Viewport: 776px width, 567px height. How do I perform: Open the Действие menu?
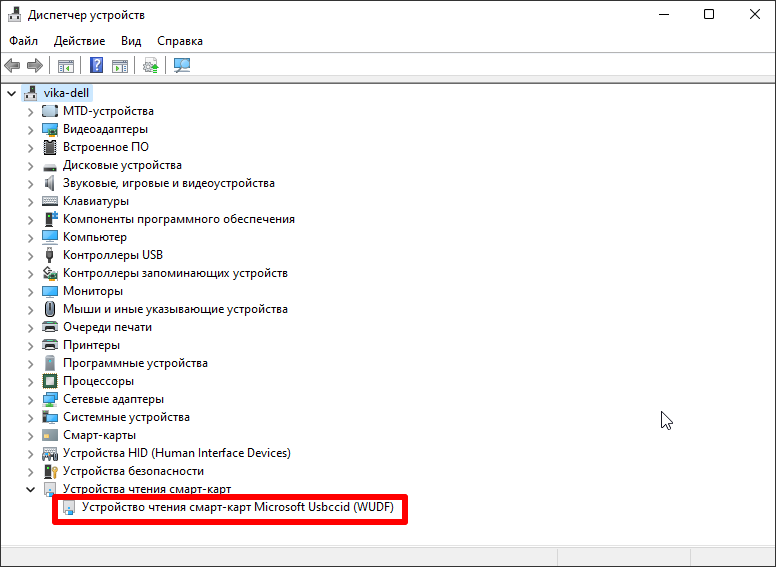click(x=79, y=41)
